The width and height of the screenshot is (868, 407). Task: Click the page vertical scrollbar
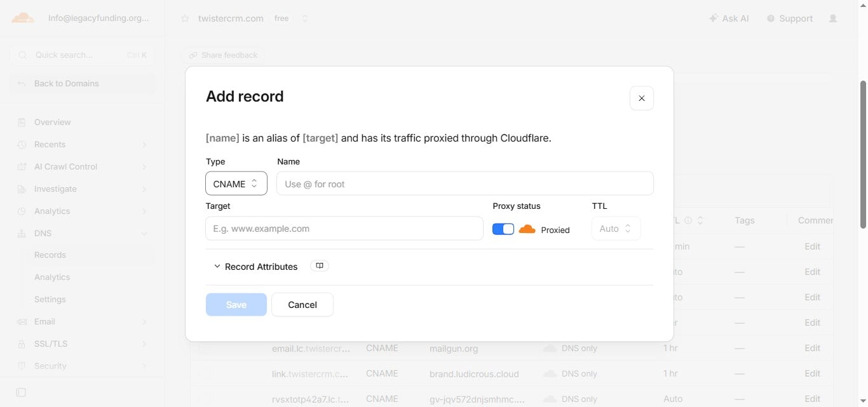pyautogui.click(x=863, y=154)
